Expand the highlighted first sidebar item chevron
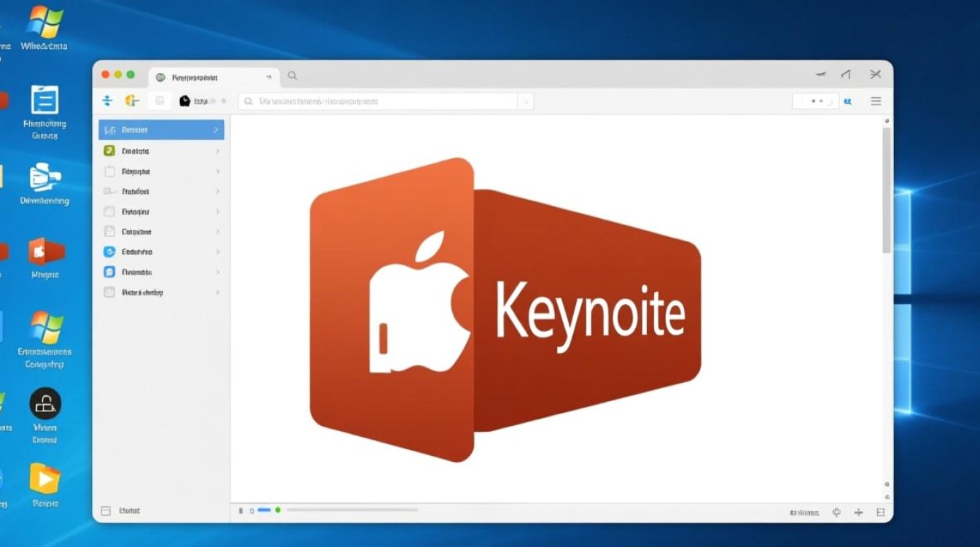The width and height of the screenshot is (980, 547). [216, 130]
